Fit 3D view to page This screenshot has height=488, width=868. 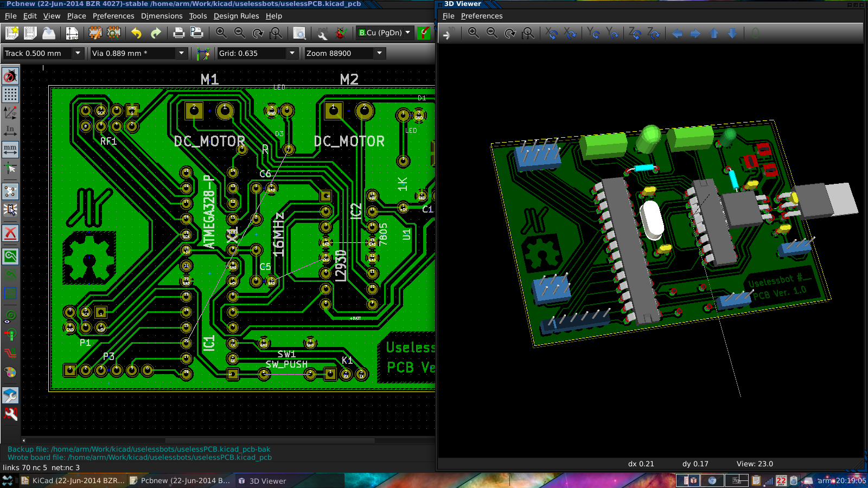click(528, 34)
